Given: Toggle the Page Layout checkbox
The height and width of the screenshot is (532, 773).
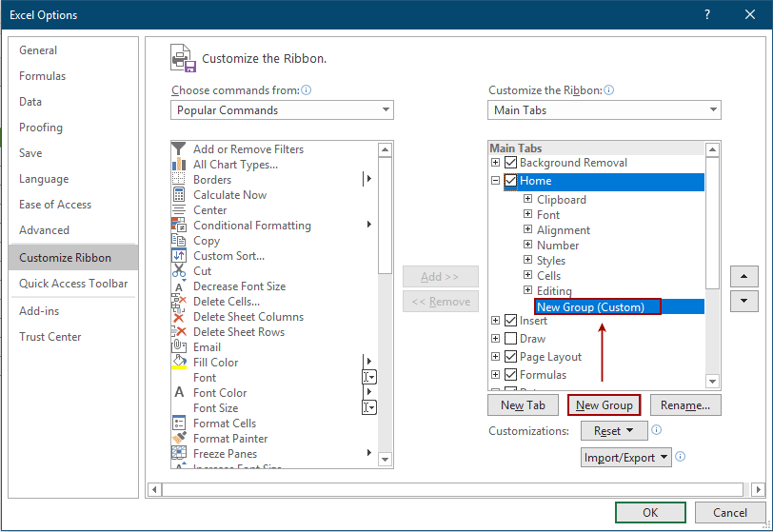Looking at the screenshot, I should pyautogui.click(x=510, y=357).
